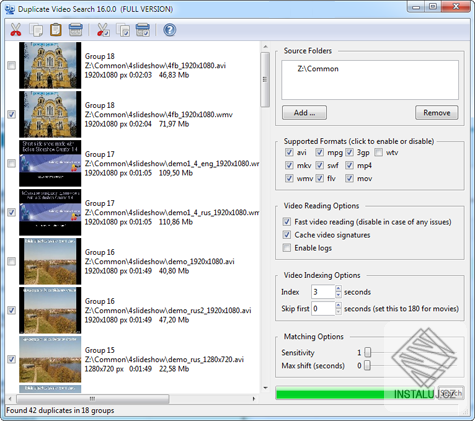Screen dimensions: 475x421
Task: Click the horizontal scroll left arrow
Action: point(10,398)
